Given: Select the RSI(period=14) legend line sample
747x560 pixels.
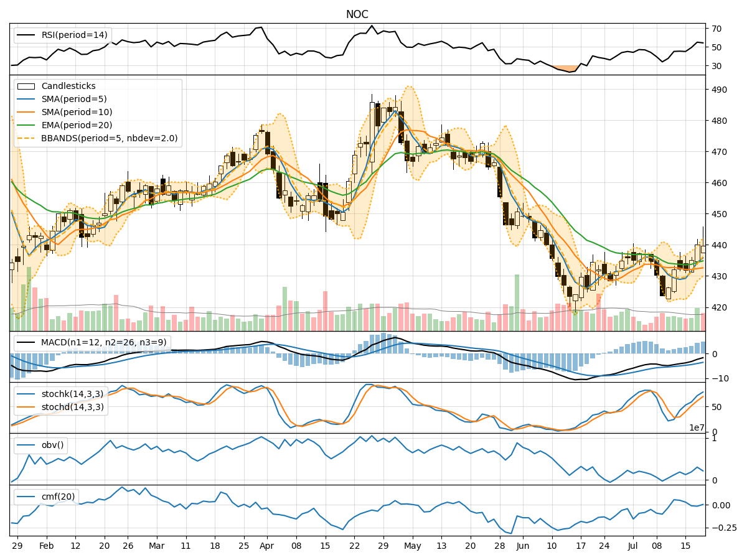Looking at the screenshot, I should 27,35.
